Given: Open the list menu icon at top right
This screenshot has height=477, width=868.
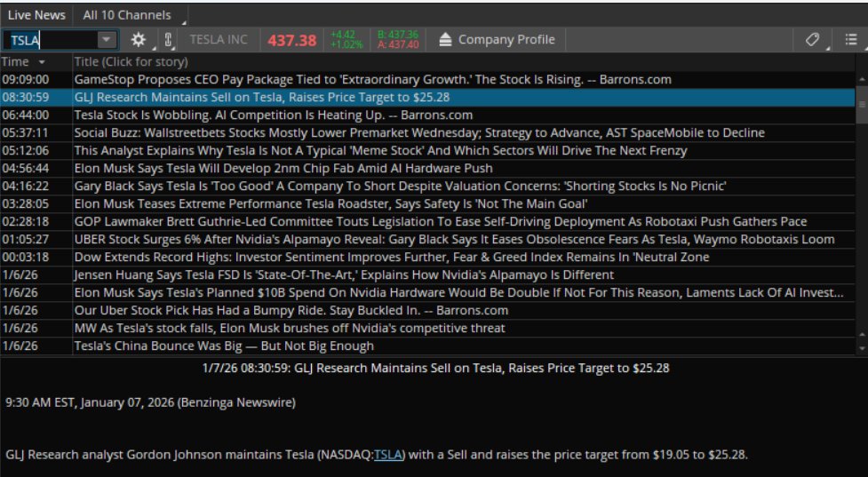Looking at the screenshot, I should [851, 39].
